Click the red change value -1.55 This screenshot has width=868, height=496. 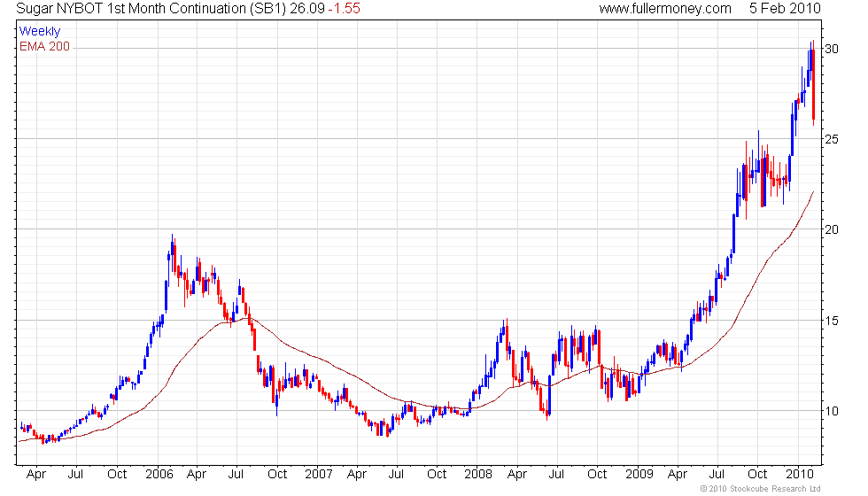344,8
